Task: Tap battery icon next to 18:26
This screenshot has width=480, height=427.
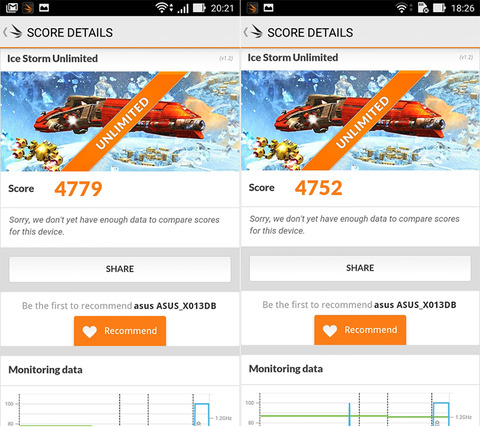Action: click(439, 8)
